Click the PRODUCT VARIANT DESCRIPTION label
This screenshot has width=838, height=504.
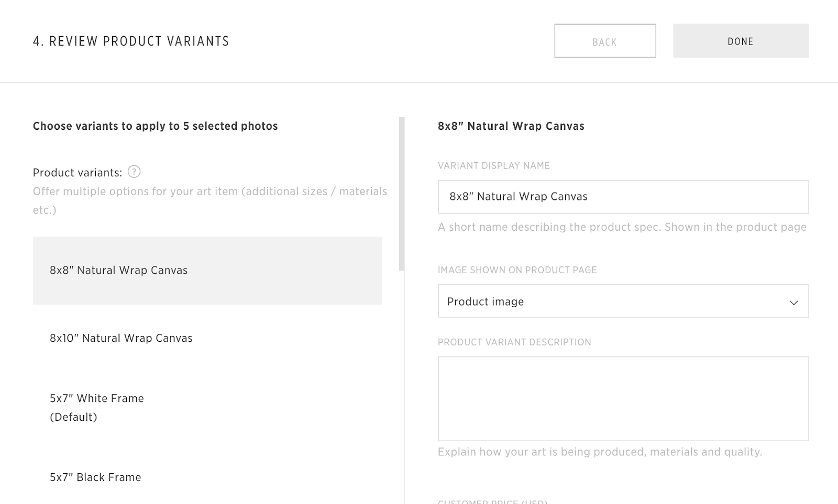[x=514, y=342]
